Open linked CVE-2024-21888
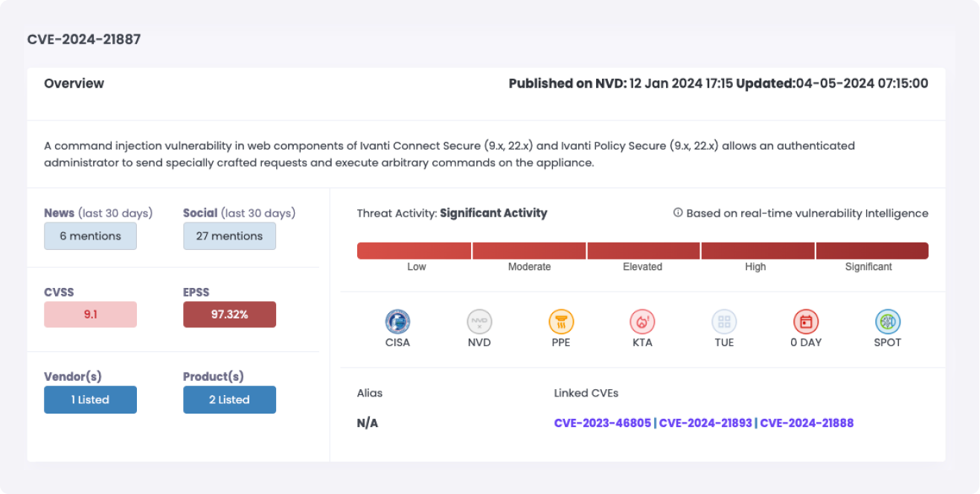Viewport: 980px width, 494px height. [x=806, y=423]
